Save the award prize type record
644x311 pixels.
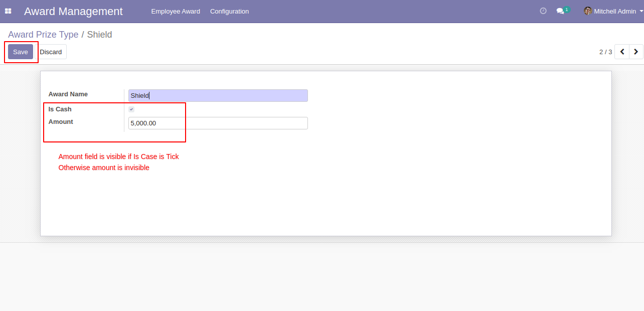click(x=21, y=52)
